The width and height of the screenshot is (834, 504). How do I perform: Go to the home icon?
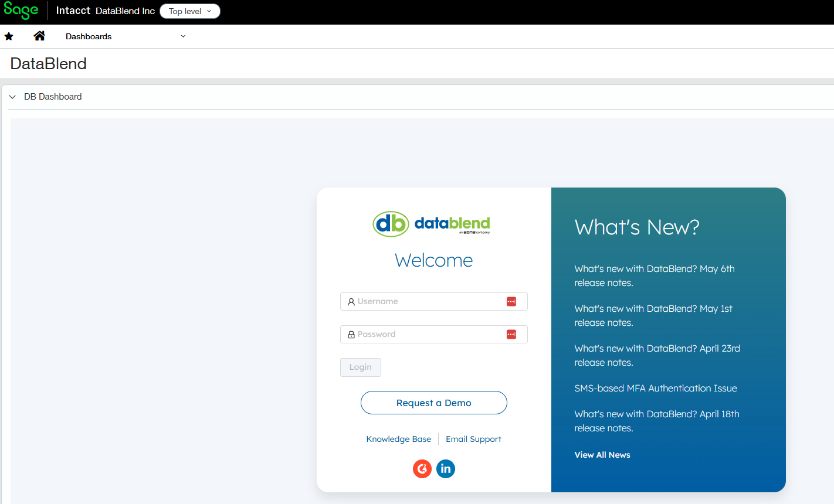click(x=39, y=36)
